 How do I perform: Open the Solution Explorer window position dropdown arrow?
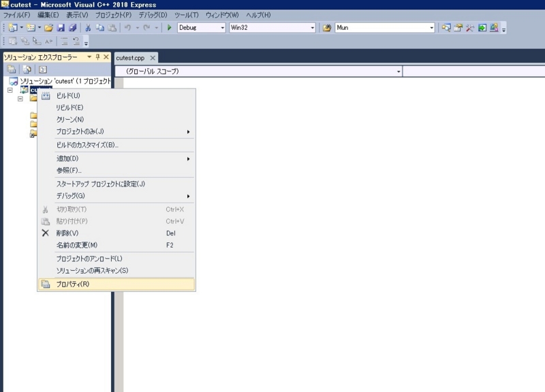point(89,57)
